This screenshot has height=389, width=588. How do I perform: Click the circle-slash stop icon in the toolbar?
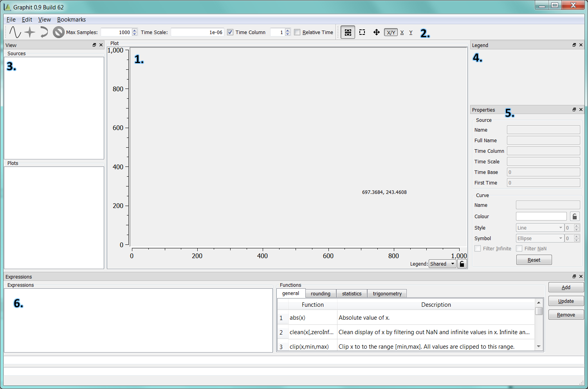[59, 32]
